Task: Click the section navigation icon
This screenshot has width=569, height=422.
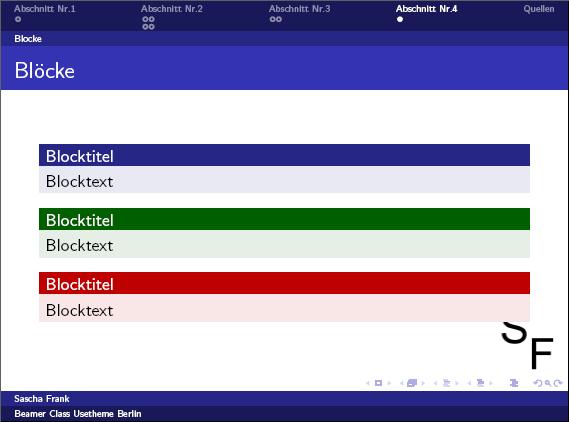Action: pos(480,383)
